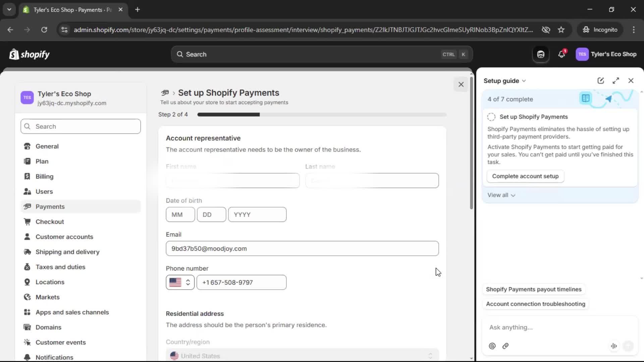Image resolution: width=644 pixels, height=362 pixels.
Task: Open Users settings
Action: pyautogui.click(x=80, y=192)
